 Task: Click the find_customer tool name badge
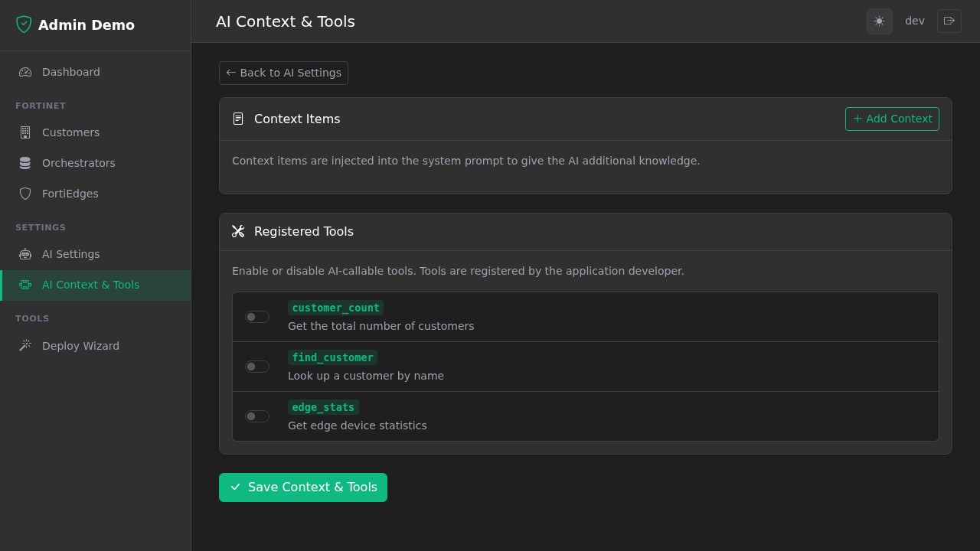332,357
